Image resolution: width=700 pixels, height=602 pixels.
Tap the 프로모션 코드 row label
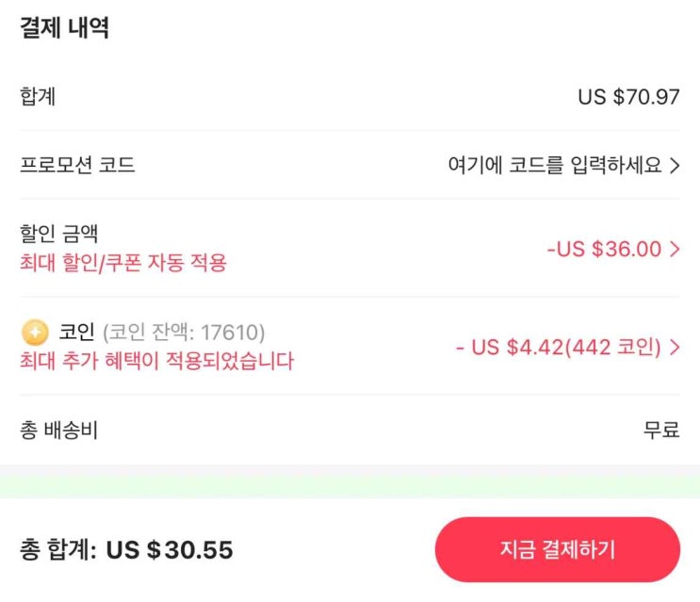tap(77, 166)
